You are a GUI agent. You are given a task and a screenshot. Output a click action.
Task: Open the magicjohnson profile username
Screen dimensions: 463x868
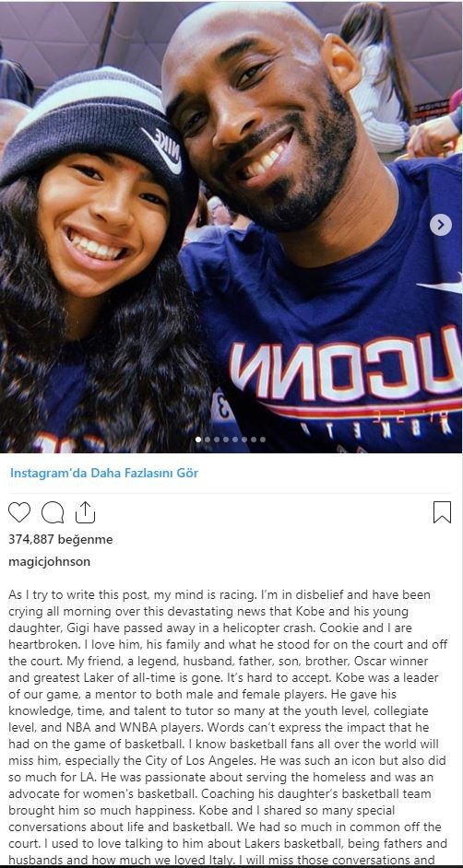coord(49,562)
